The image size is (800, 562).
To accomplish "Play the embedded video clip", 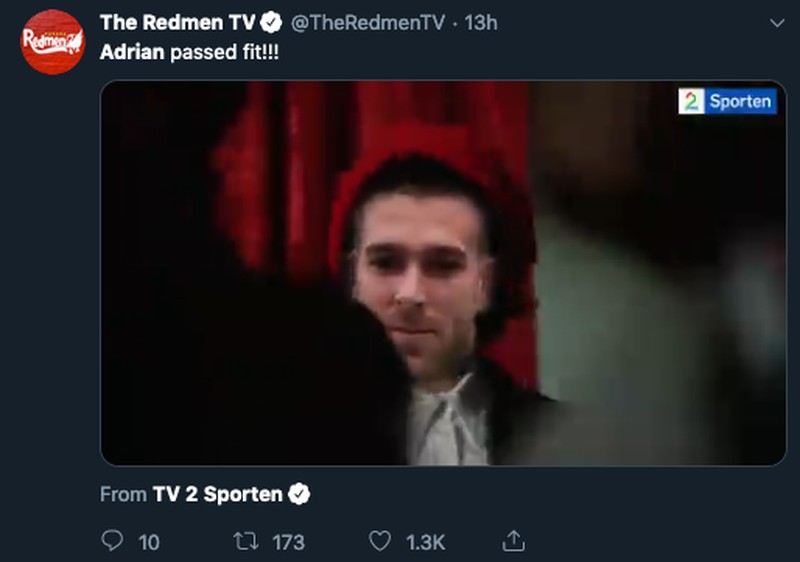I will [443, 272].
